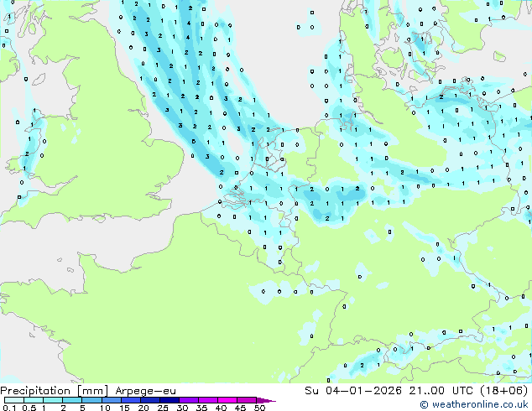Click the 15 to 20 mm legend swatch
532x411 pixels.
[x=131, y=400]
